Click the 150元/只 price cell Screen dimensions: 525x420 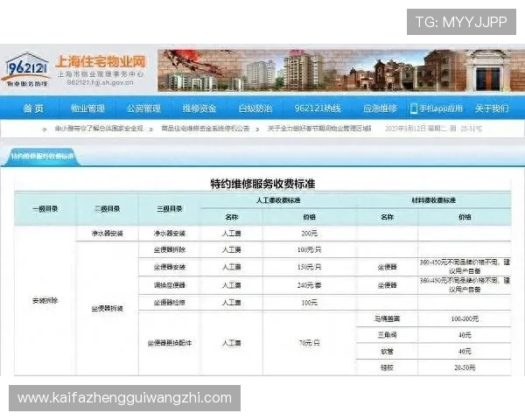(x=309, y=267)
